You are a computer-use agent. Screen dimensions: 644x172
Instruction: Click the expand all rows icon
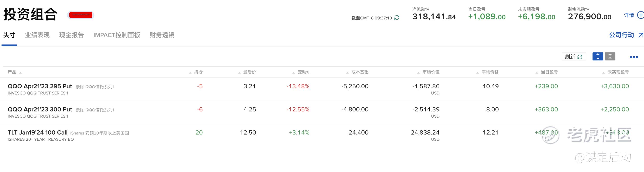[x=598, y=56]
